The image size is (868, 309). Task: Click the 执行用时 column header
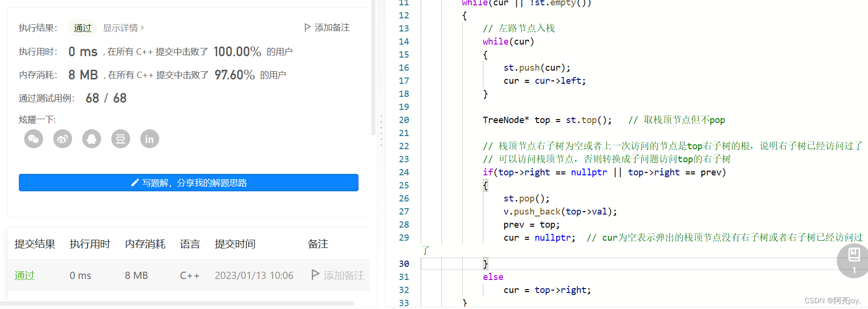90,244
